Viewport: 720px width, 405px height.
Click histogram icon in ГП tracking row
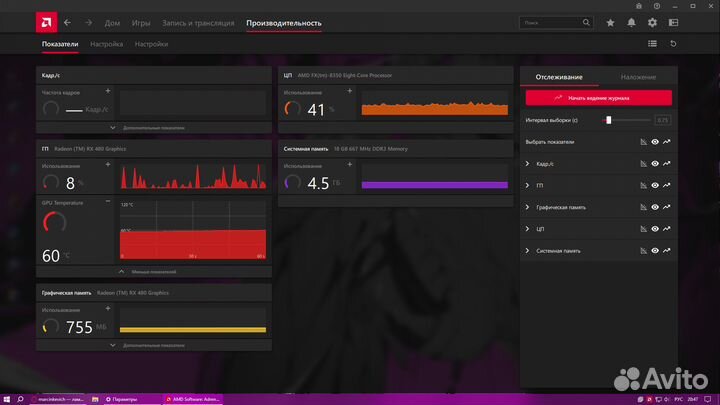pos(643,185)
